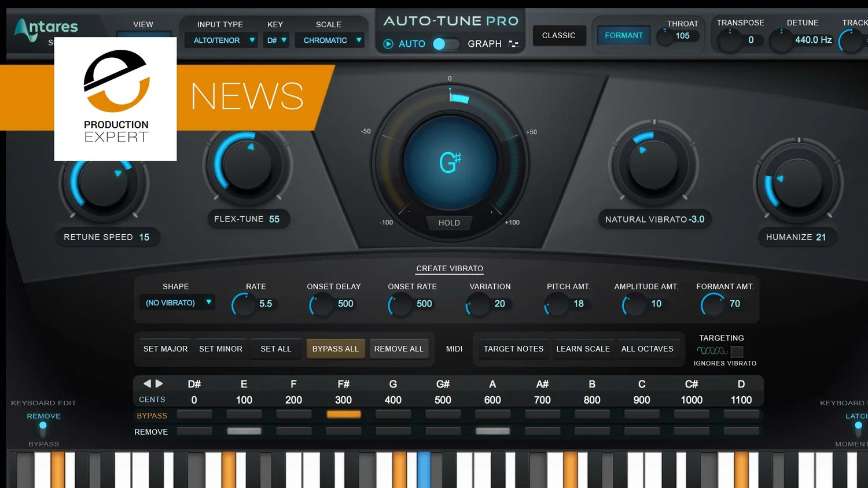Click the MIDI section label
868x488 pixels.
click(x=454, y=349)
